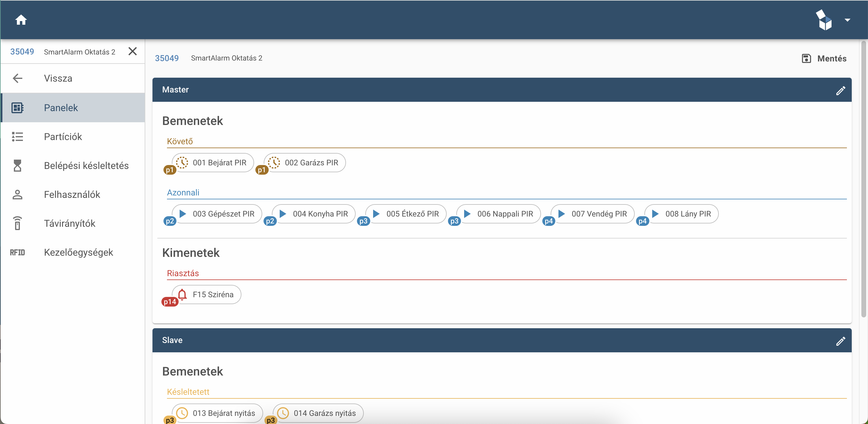
Task: Click play arrow on 008 Lány PIR
Action: pos(656,214)
